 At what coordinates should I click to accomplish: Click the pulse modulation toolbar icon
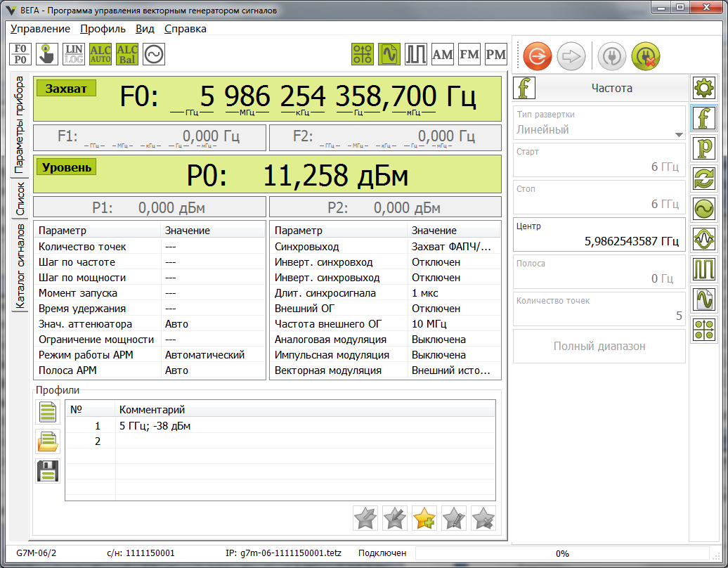(x=415, y=54)
